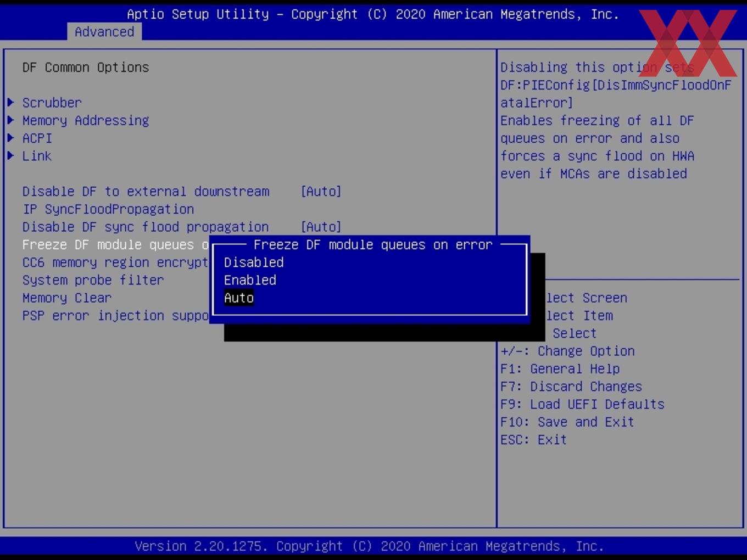Open the Link submenu
Viewport: 747px width, 560px height.
[37, 156]
